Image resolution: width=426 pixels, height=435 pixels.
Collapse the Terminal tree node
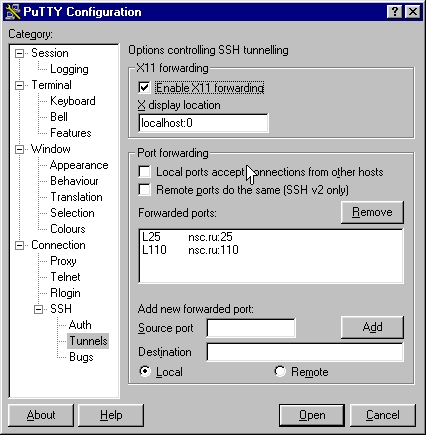point(20,85)
